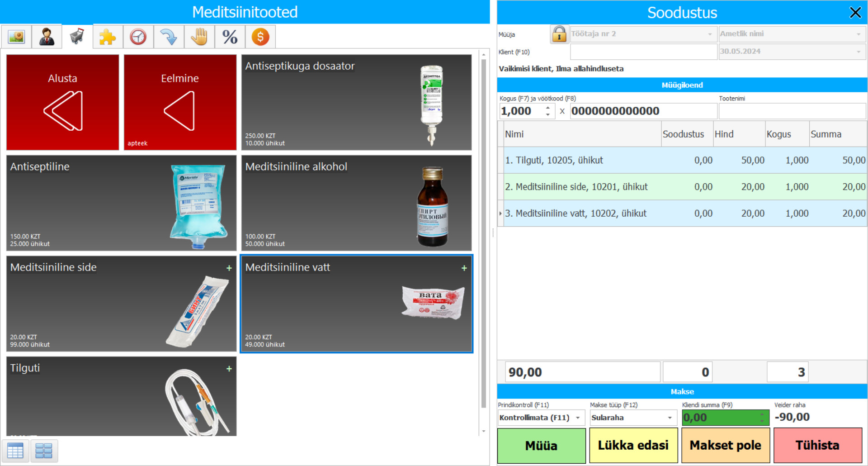
Task: Switch to table list view icon
Action: point(15,451)
